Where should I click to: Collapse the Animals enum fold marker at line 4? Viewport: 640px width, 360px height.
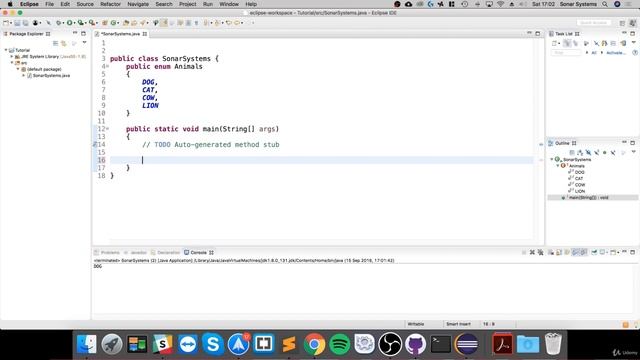point(107,66)
